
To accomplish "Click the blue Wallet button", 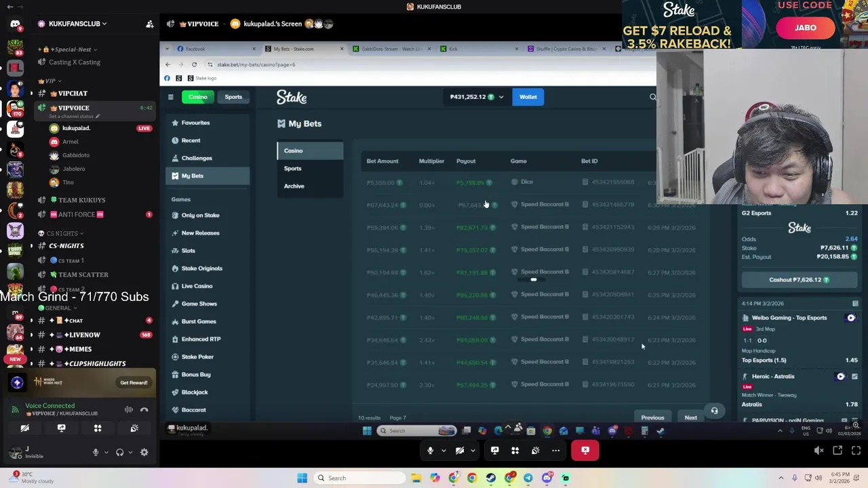I will point(528,97).
